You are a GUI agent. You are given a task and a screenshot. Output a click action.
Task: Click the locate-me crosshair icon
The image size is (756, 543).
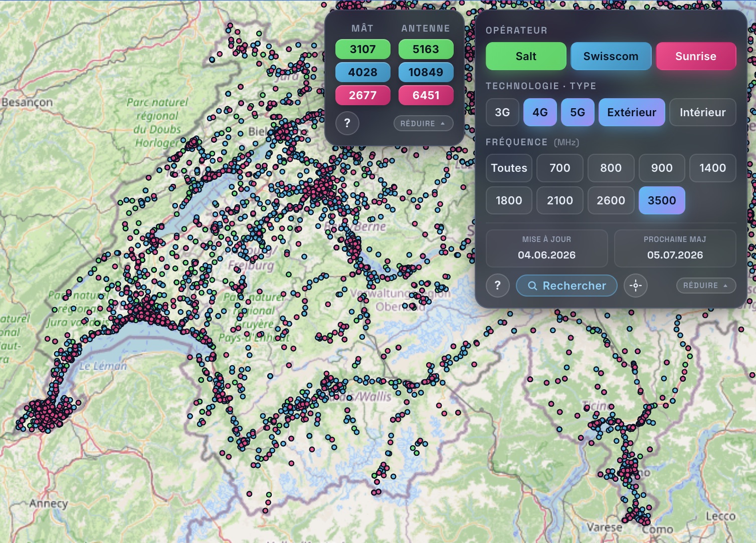[x=636, y=286]
